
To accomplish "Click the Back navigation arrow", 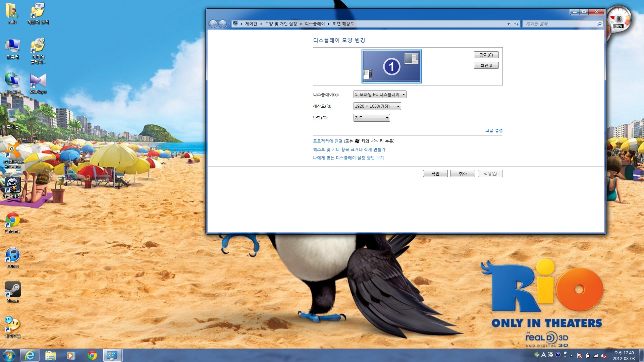I will click(213, 24).
